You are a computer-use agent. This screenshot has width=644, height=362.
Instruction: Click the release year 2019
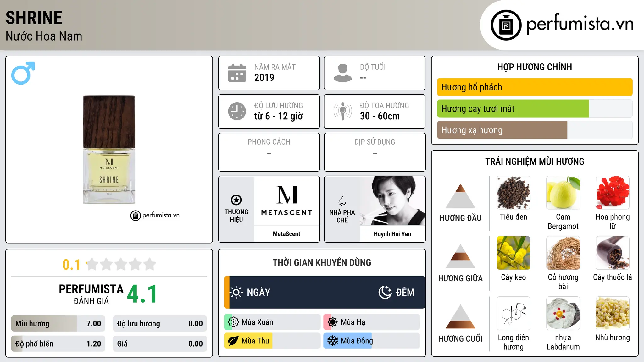(x=264, y=78)
